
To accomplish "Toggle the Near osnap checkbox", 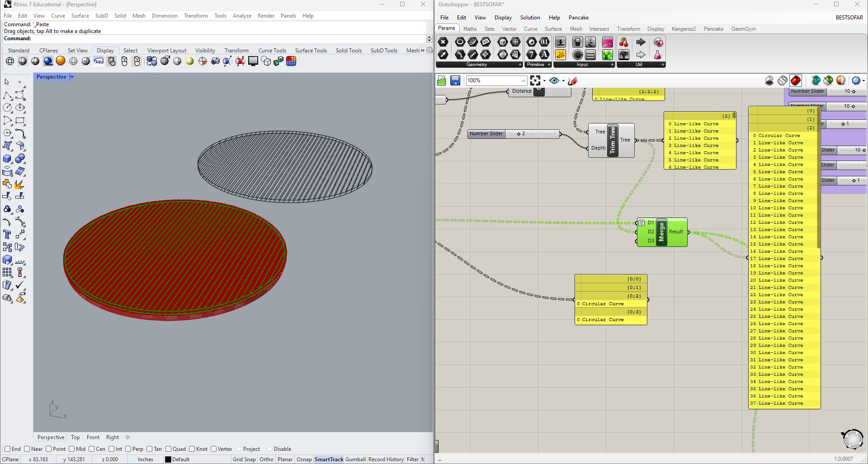I will click(27, 449).
